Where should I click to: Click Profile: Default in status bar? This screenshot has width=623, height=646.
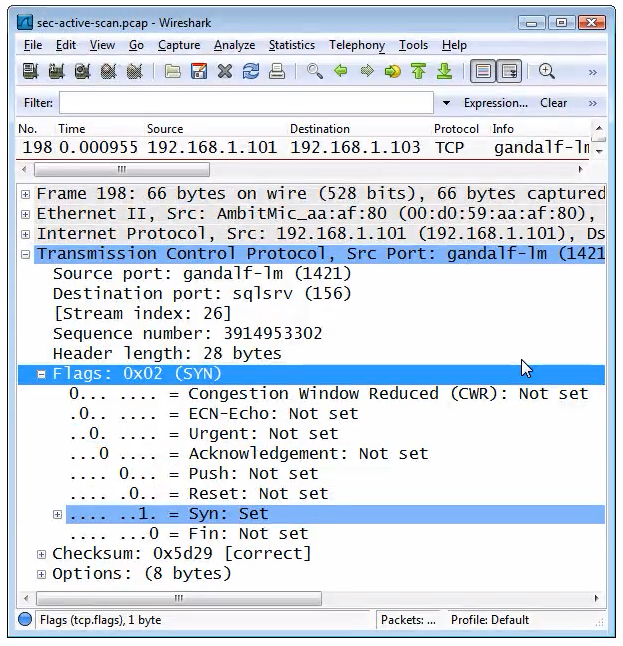[490, 620]
